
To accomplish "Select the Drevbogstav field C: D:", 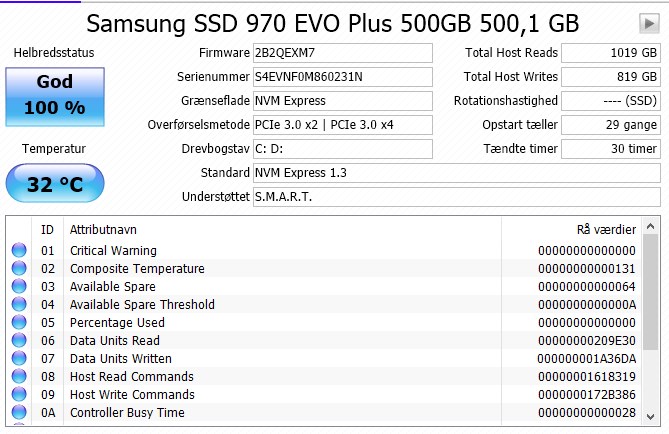I will (343, 149).
